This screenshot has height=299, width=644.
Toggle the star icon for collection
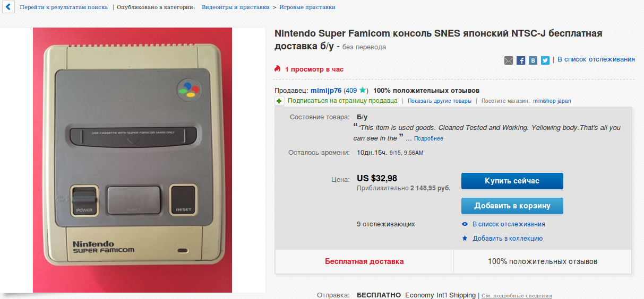pos(465,239)
